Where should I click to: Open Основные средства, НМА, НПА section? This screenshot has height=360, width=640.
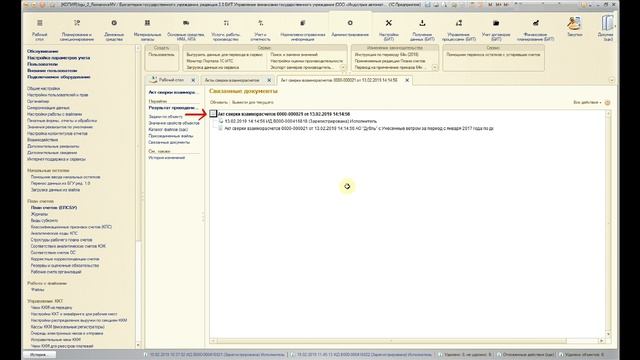(186, 29)
